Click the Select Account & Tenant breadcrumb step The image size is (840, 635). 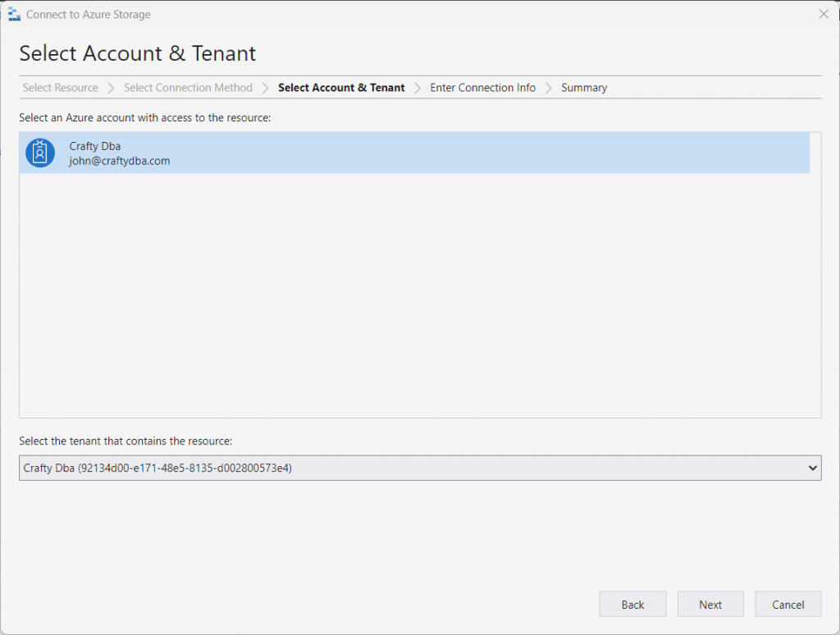click(341, 88)
